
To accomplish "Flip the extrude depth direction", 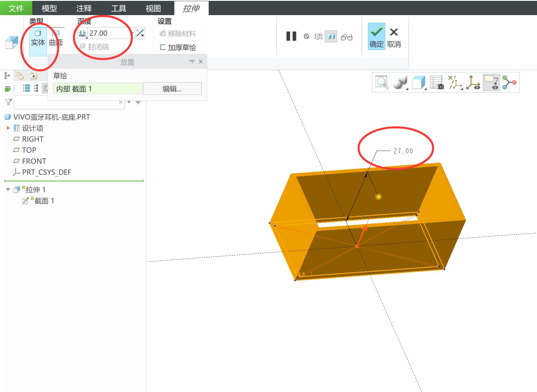I will click(x=140, y=33).
